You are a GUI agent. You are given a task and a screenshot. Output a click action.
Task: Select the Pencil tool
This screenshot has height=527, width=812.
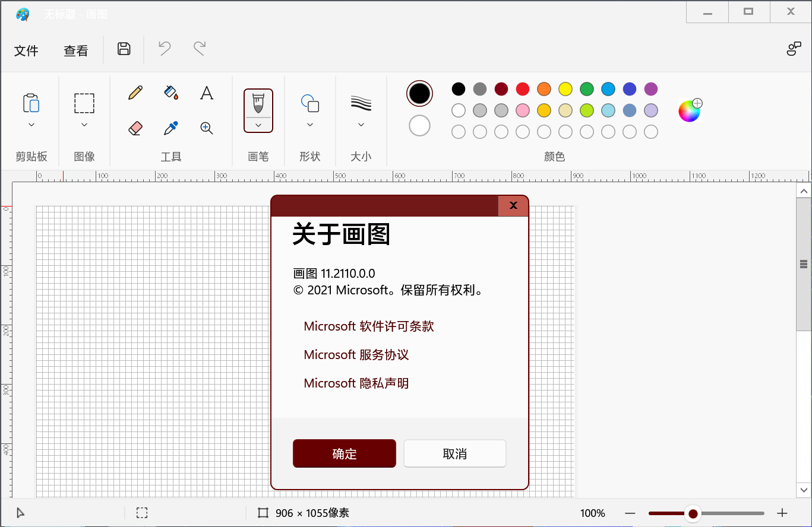tap(135, 93)
